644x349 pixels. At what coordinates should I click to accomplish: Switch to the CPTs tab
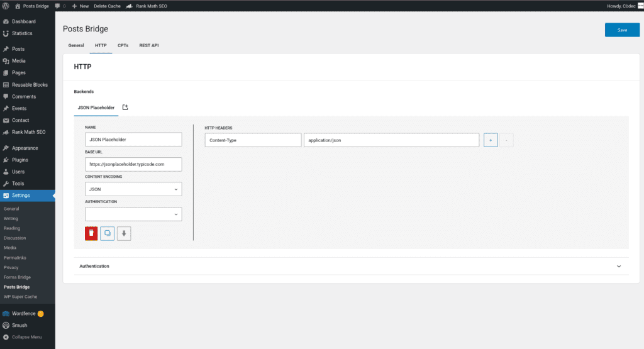point(123,45)
